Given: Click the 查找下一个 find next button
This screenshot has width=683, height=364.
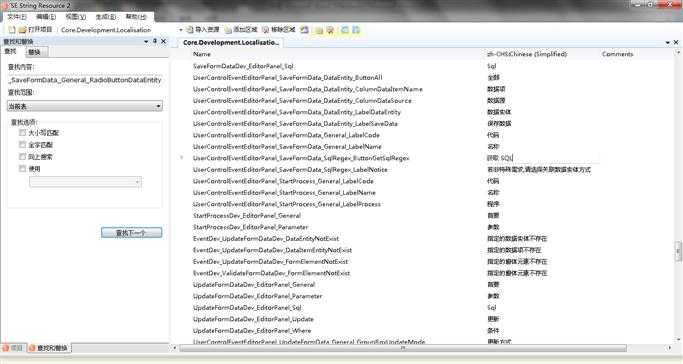Looking at the screenshot, I should pyautogui.click(x=132, y=233).
